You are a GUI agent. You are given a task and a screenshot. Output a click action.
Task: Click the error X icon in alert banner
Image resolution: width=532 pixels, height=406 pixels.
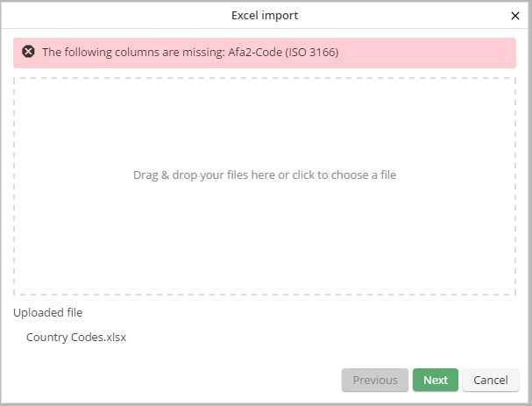(28, 52)
